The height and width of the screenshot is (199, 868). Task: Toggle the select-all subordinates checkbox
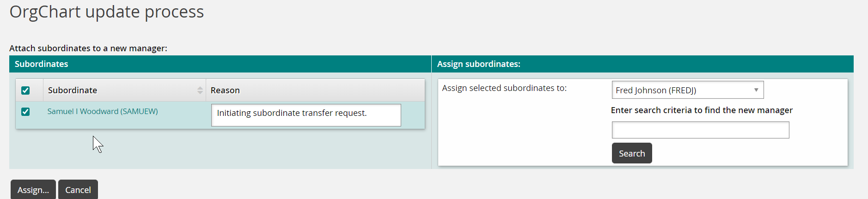click(x=25, y=90)
